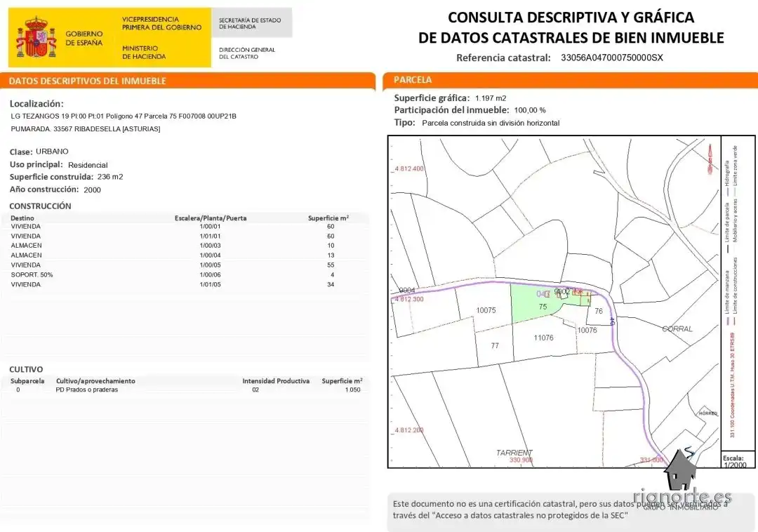Screen dimensions: 758x532
Task: Click parcel 10075 on the map
Action: click(x=486, y=310)
